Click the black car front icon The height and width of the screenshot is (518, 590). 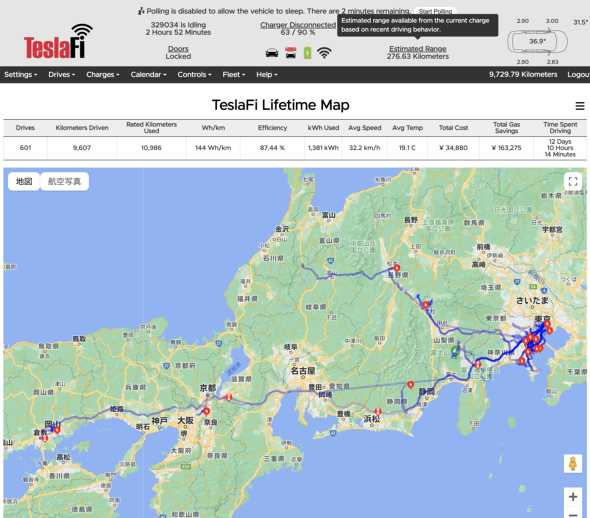click(x=272, y=53)
